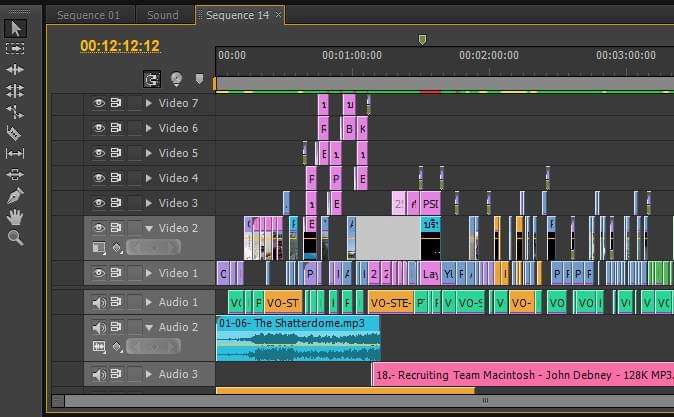Toggle sync lock on Video 1
674x417 pixels.
click(x=116, y=273)
